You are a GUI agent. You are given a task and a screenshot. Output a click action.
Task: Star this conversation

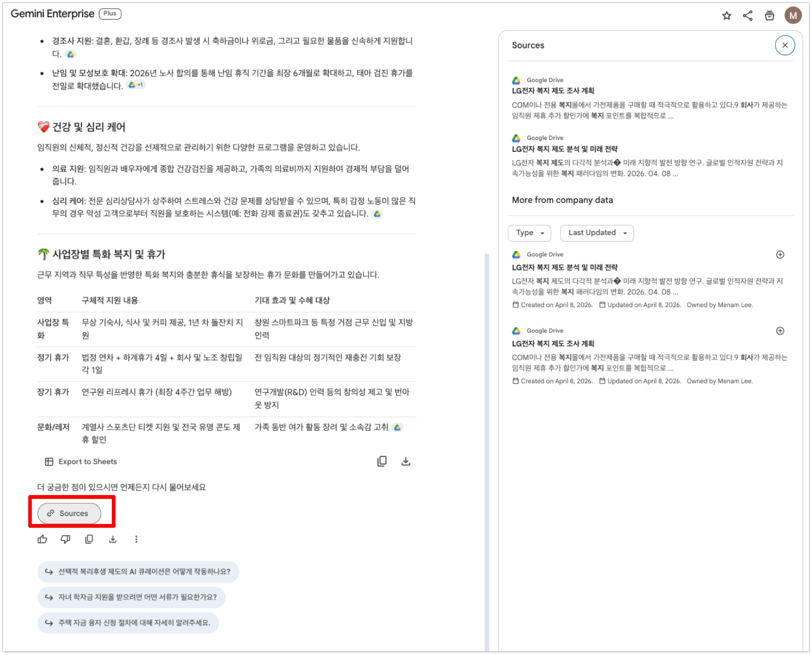[726, 15]
